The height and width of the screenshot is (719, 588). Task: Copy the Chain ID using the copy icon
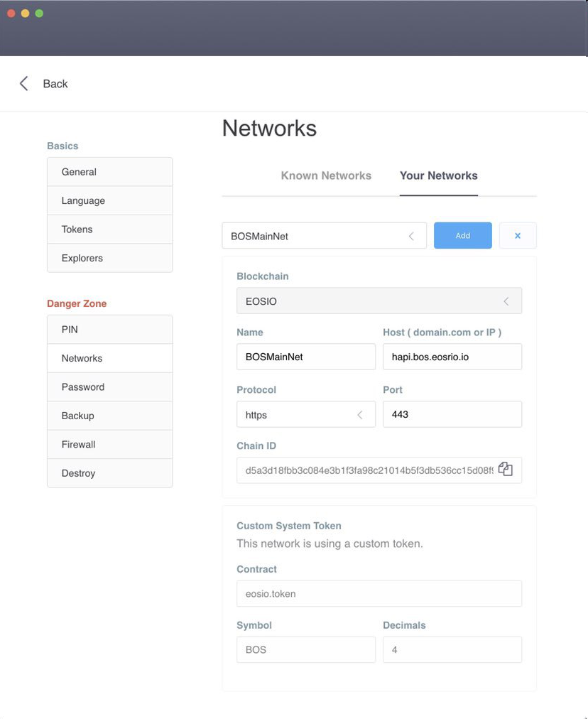(506, 469)
